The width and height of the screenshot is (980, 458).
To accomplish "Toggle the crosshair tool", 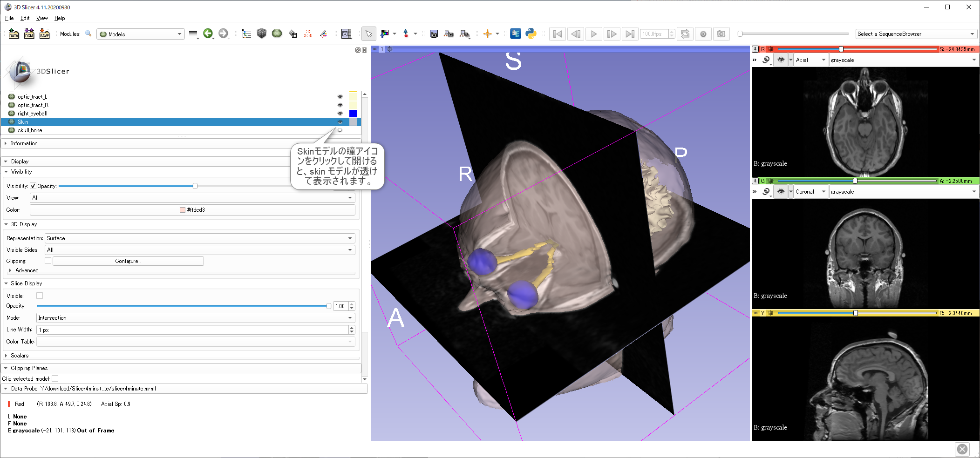I will tap(488, 34).
